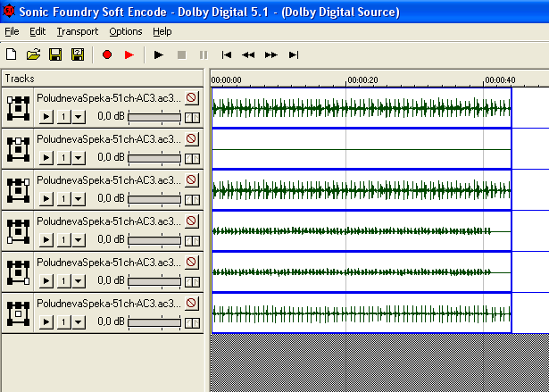Screen dimensions: 549x392
Task: Preview the Left surround channel track
Action: click(x=46, y=239)
